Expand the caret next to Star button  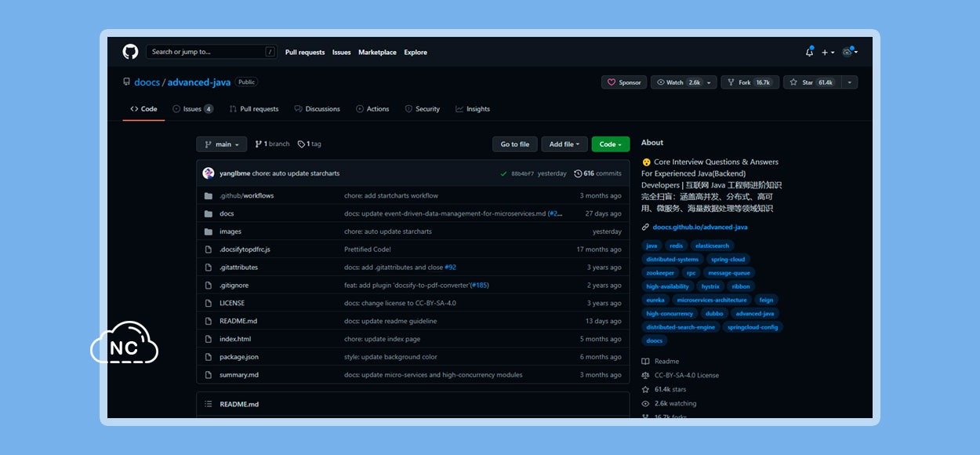[x=851, y=82]
